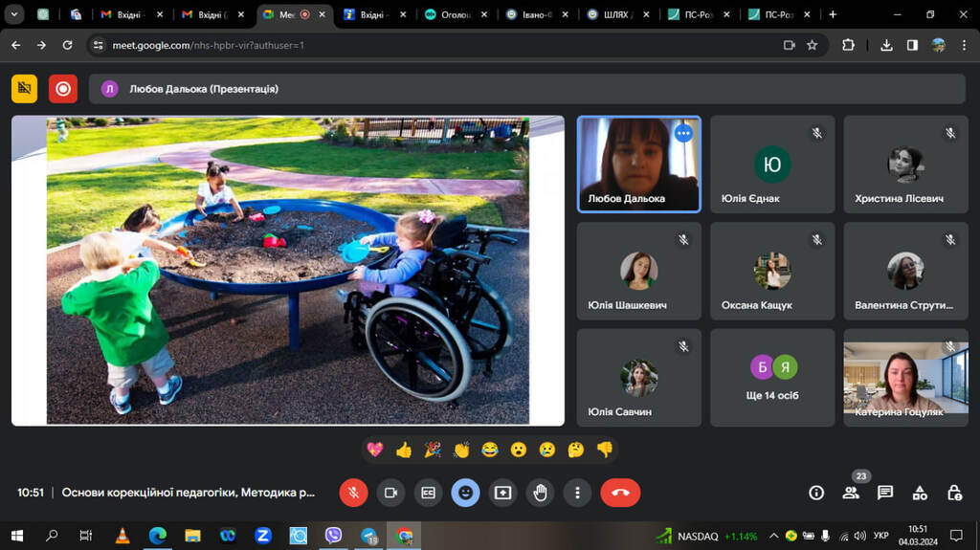This screenshot has height=550, width=980.
Task: Click the 'Ще 14 осіб' participants tile
Action: click(x=772, y=378)
